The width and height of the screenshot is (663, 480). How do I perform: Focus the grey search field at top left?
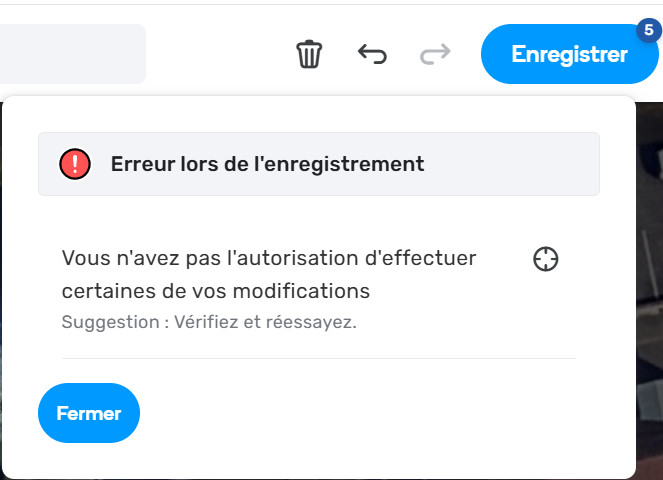73,54
